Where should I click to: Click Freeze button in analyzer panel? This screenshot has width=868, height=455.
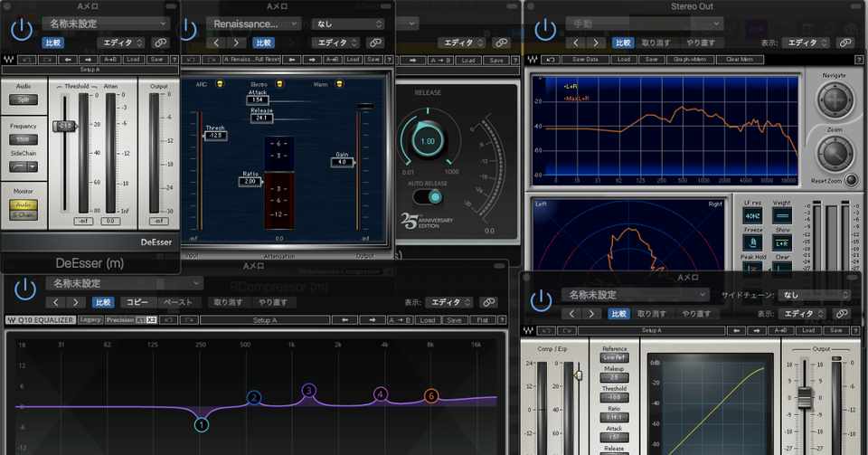click(752, 242)
